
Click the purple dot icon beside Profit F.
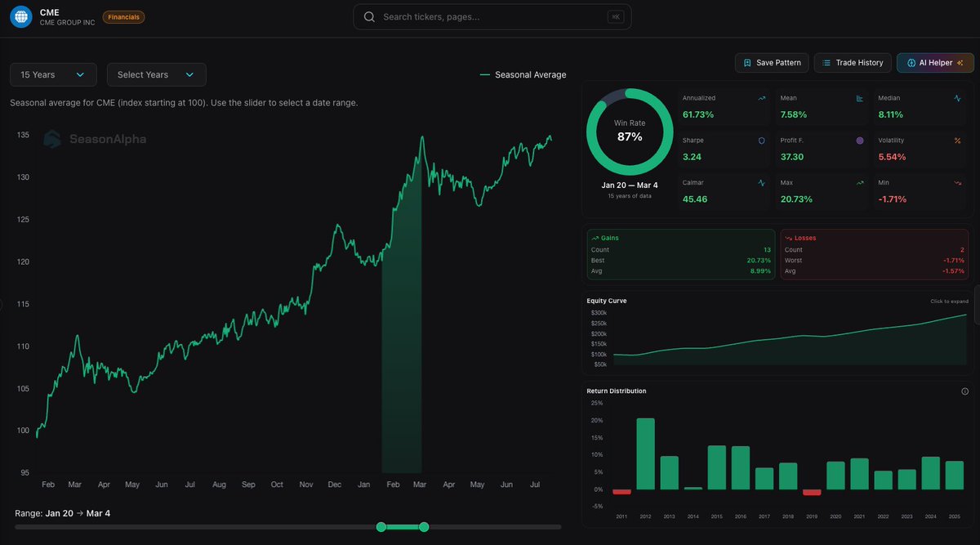860,141
